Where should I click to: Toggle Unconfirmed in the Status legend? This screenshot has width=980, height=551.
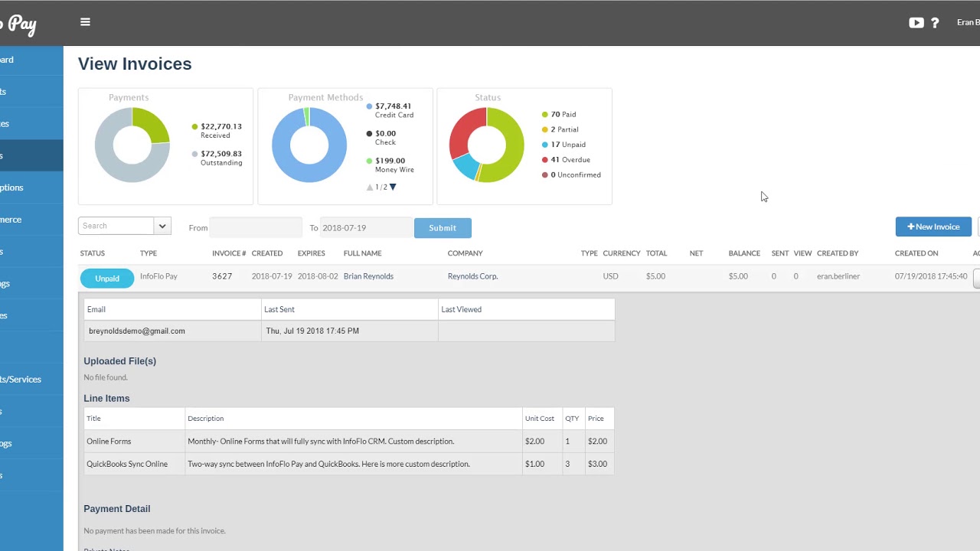571,175
